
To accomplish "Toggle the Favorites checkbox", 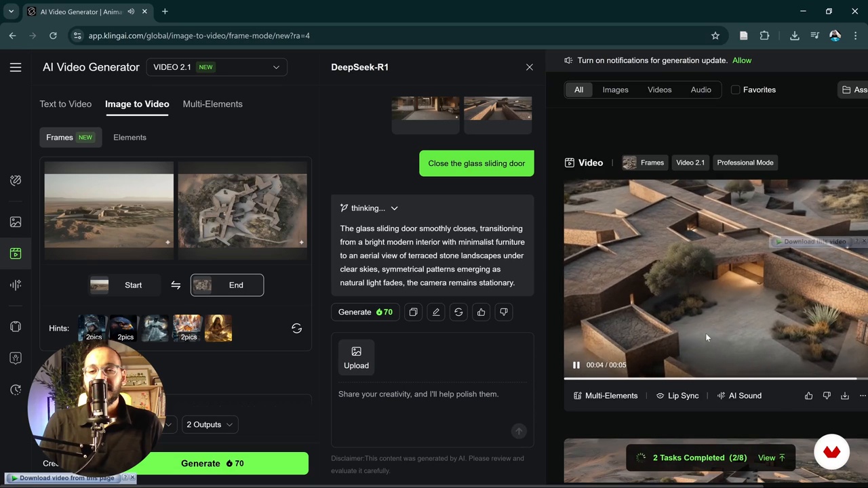I will click(735, 89).
